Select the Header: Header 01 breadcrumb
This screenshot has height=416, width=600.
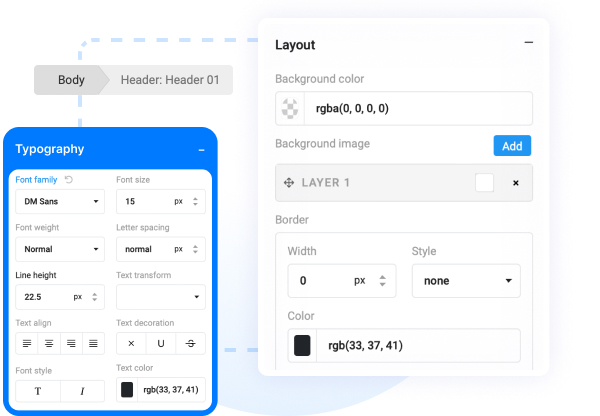pyautogui.click(x=170, y=80)
